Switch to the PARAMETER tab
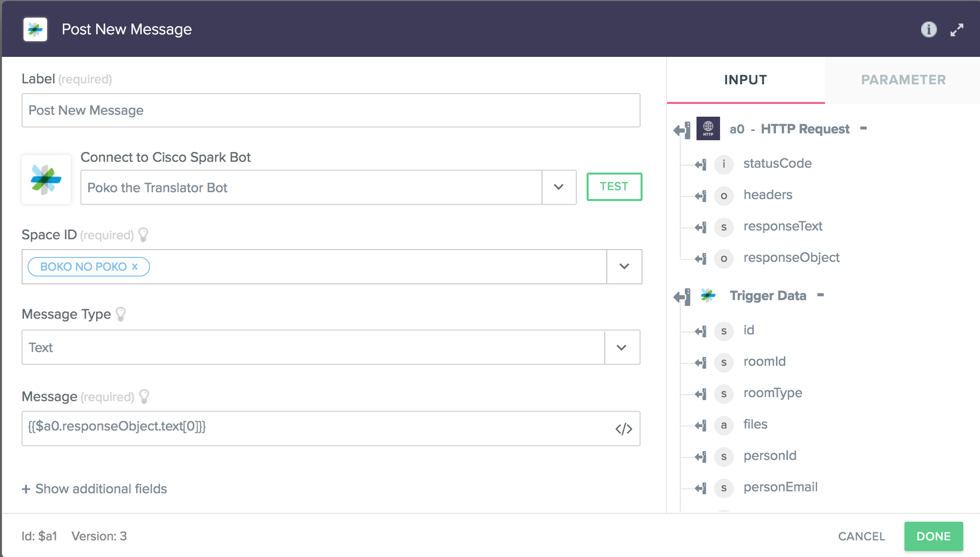980x557 pixels. point(903,80)
